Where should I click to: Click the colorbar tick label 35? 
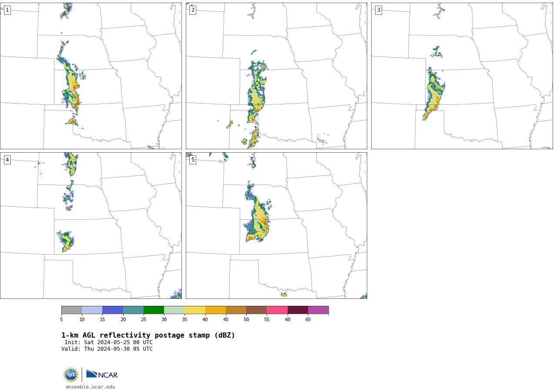click(185, 320)
